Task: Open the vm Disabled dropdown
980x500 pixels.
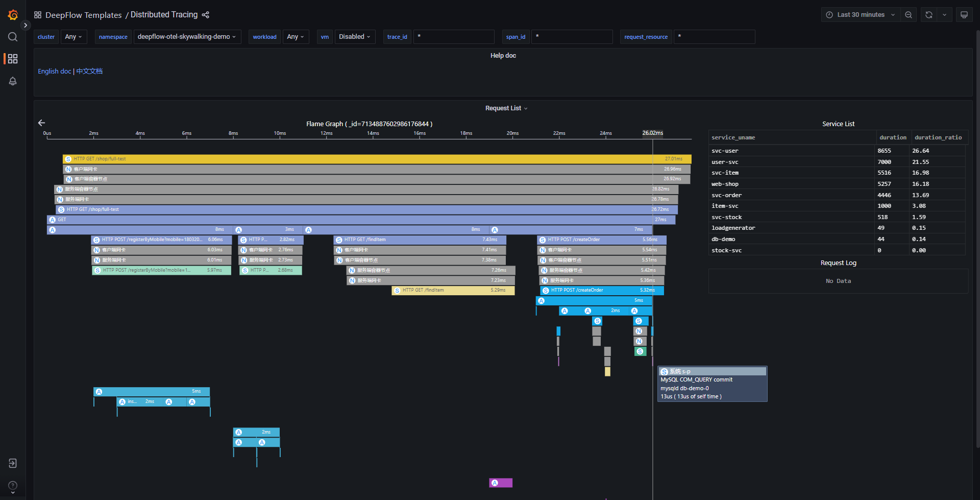Action: (355, 37)
